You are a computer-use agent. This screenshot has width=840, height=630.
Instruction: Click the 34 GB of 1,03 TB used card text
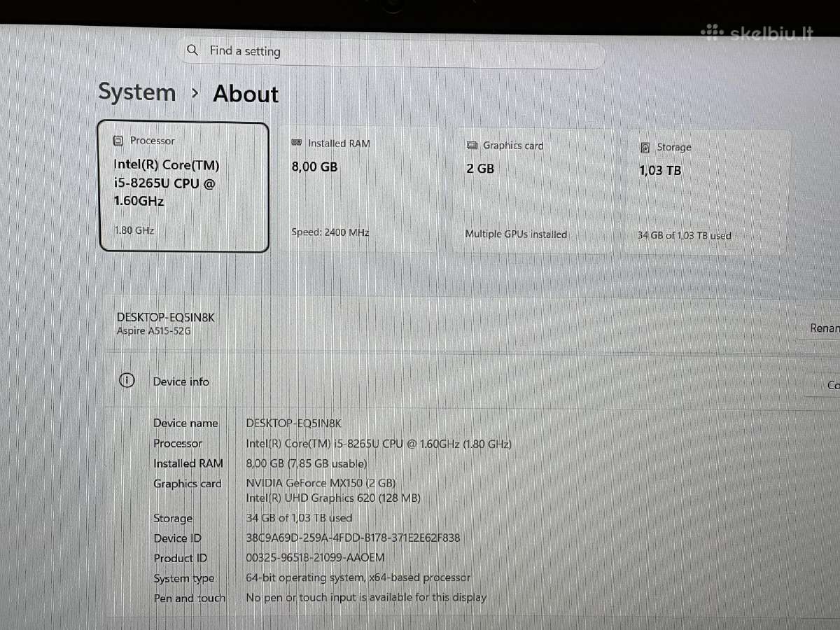point(685,236)
